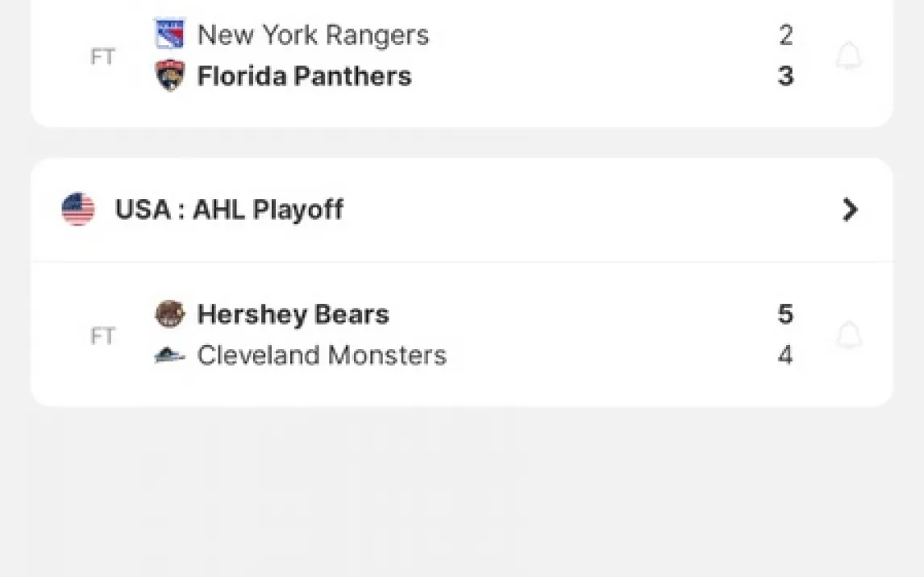The width and height of the screenshot is (924, 577).
Task: Click empty area below AHL Playoff card
Action: (461, 492)
